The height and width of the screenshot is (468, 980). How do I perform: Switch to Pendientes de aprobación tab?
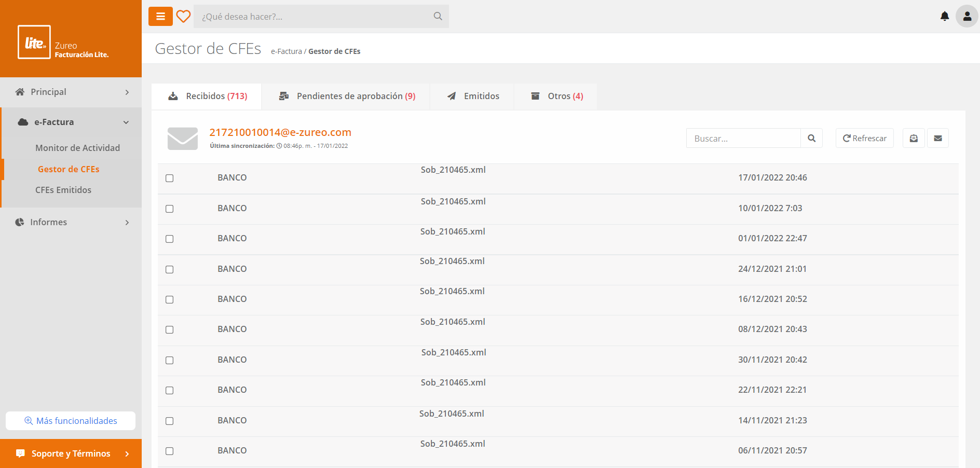(346, 97)
